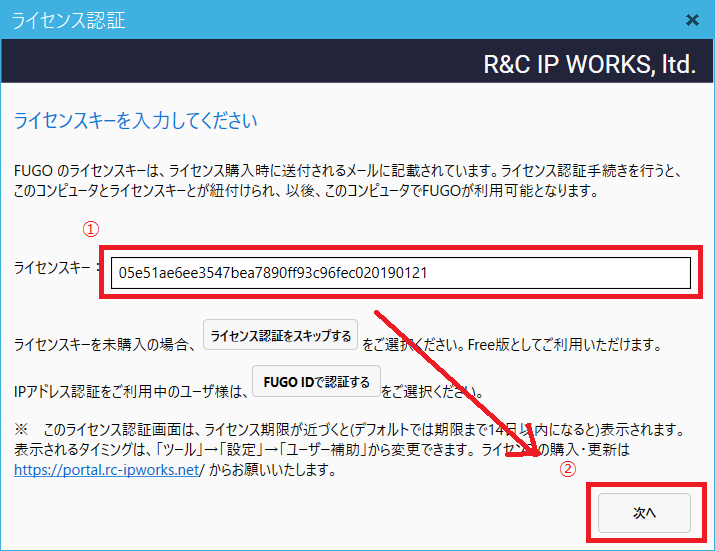The height and width of the screenshot is (551, 715).
Task: Click the ライセンスキーを入力してください heading
Action: (135, 121)
